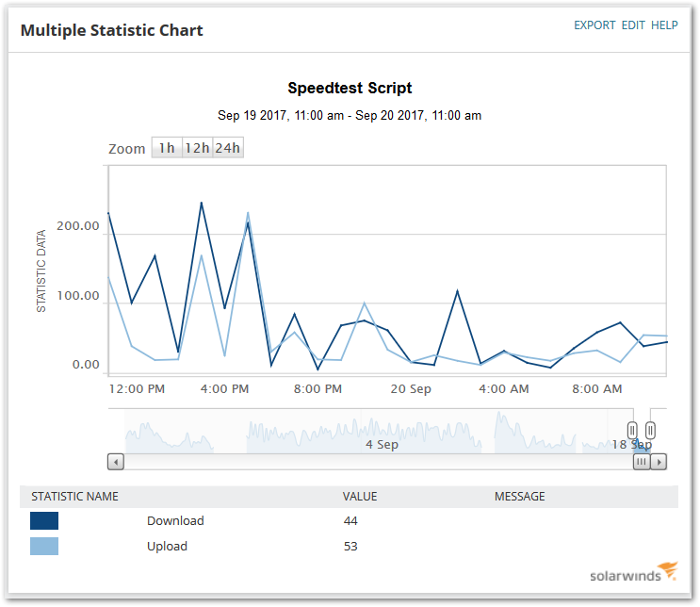
Task: Open the EDIT link
Action: (633, 25)
